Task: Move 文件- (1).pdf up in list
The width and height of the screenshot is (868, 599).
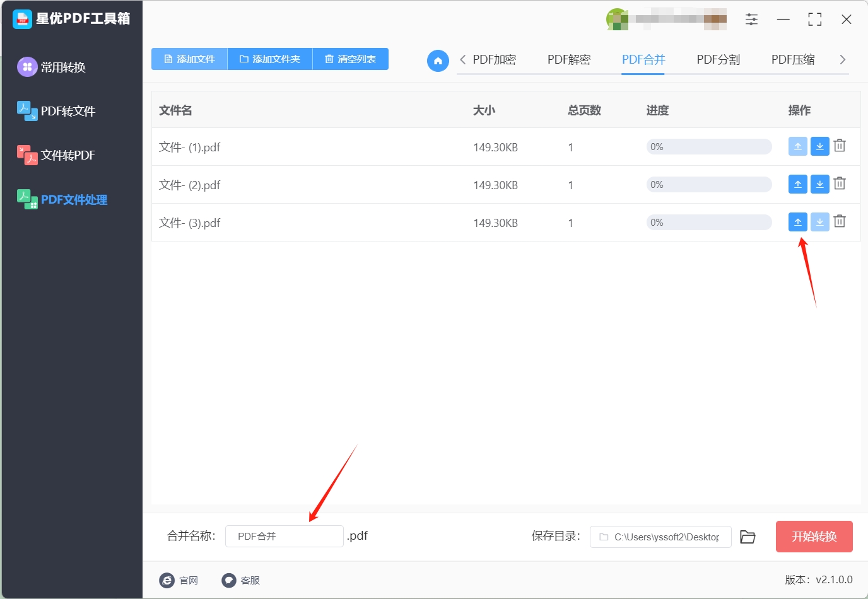Action: [798, 146]
